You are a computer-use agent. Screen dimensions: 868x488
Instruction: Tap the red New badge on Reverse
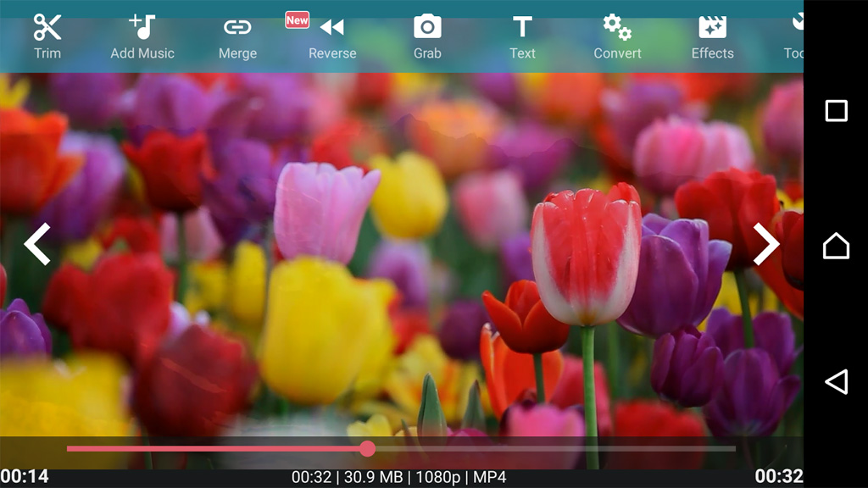pyautogui.click(x=298, y=20)
